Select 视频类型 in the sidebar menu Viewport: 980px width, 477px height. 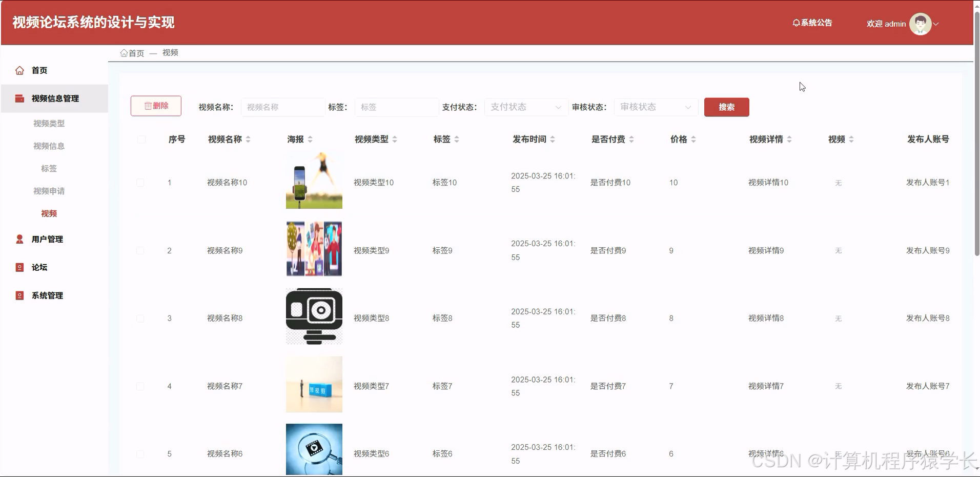coord(49,123)
